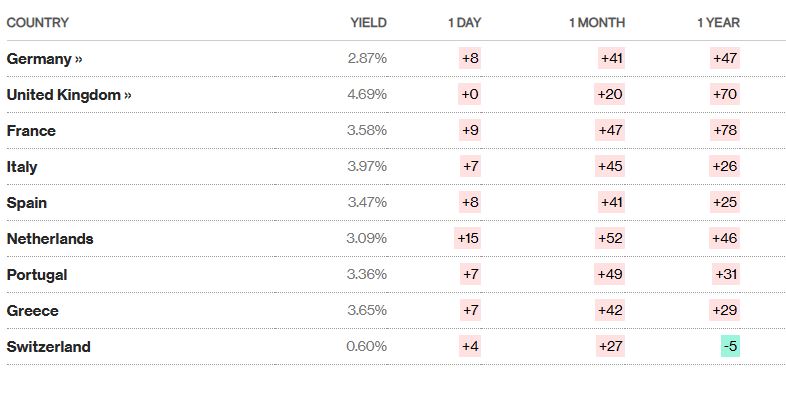Click the Switzerland row label

pyautogui.click(x=49, y=347)
